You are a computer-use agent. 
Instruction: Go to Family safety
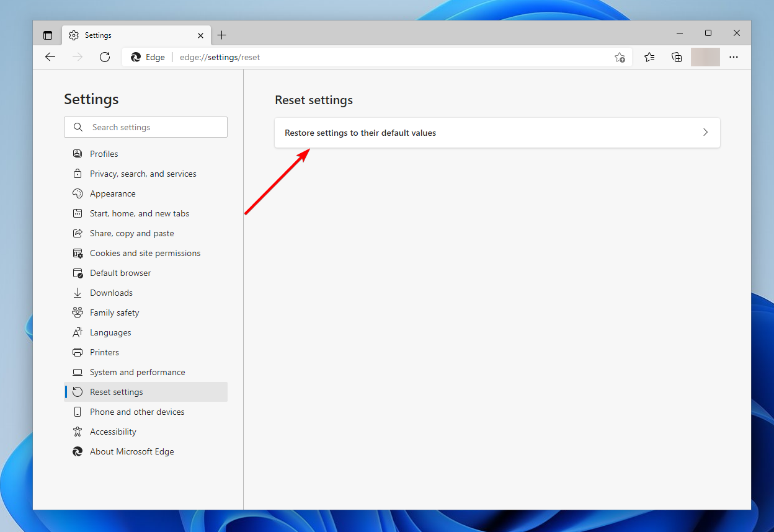pyautogui.click(x=146, y=313)
